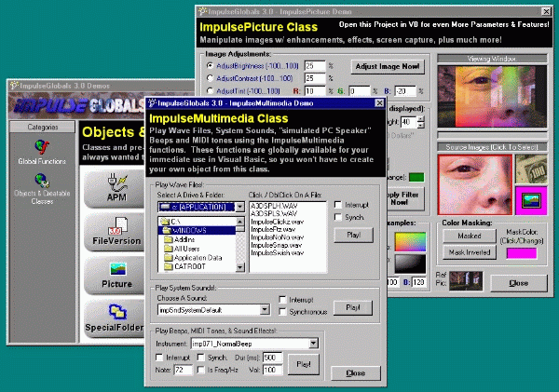Screen dimensions: 559x392
Task: Click the Masked button in Color Masking
Action: (x=470, y=236)
